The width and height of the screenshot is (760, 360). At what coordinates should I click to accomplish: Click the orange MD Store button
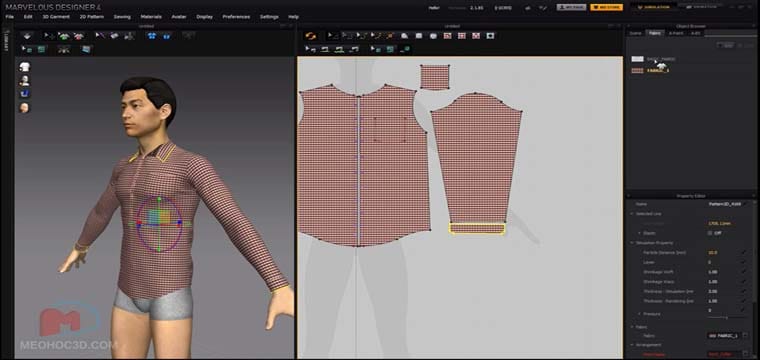606,7
